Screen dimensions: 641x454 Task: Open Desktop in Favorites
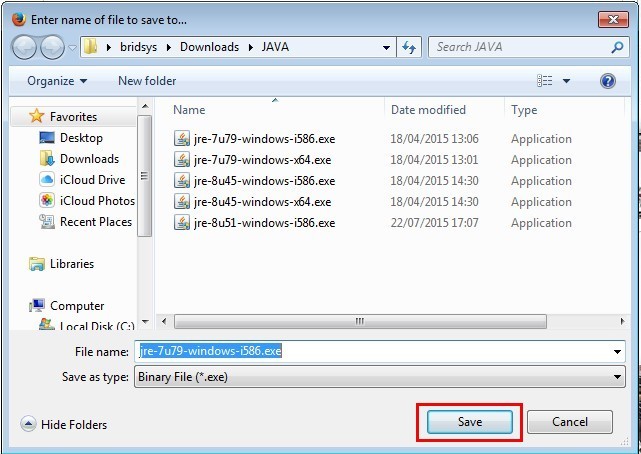(81, 138)
